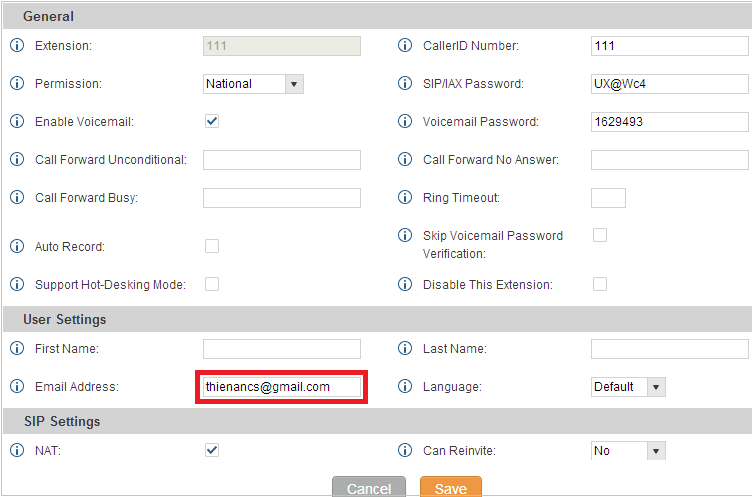Tick Skip Voicemail Password Verification checkbox
The width and height of the screenshot is (752, 497).
pyautogui.click(x=600, y=235)
